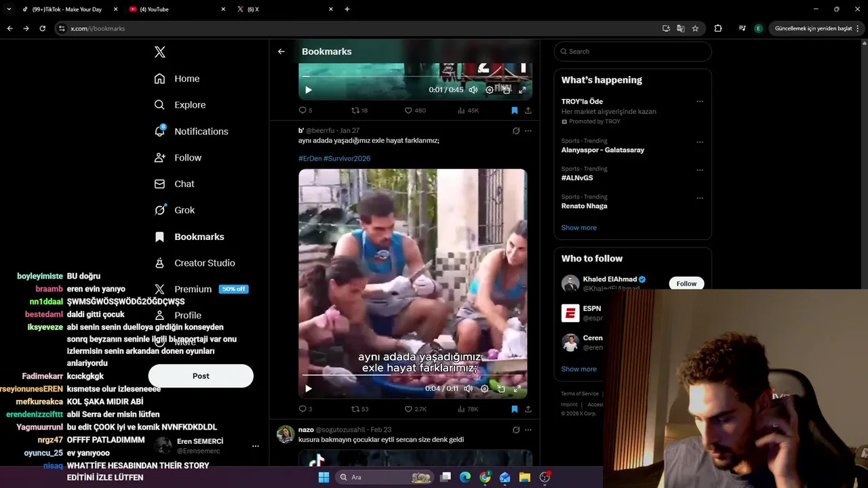The width and height of the screenshot is (868, 488).
Task: Enter fullscreen on 0:11 video
Action: pos(517,389)
